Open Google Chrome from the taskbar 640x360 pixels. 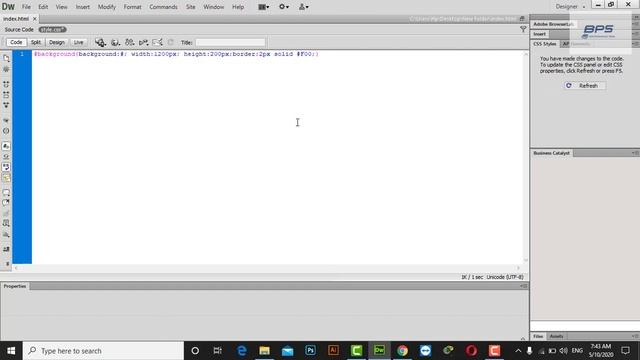pos(402,350)
